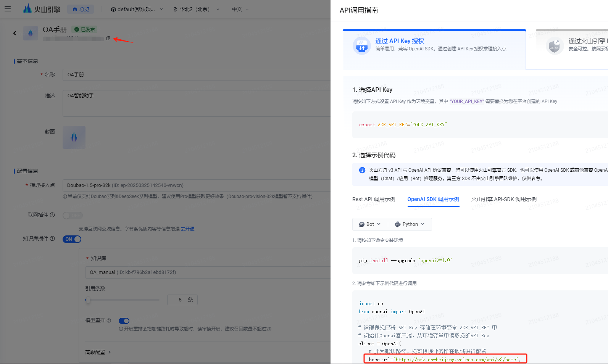Screen dimensions: 608x364
Task: Click the base_url code line
Action: coord(445,359)
